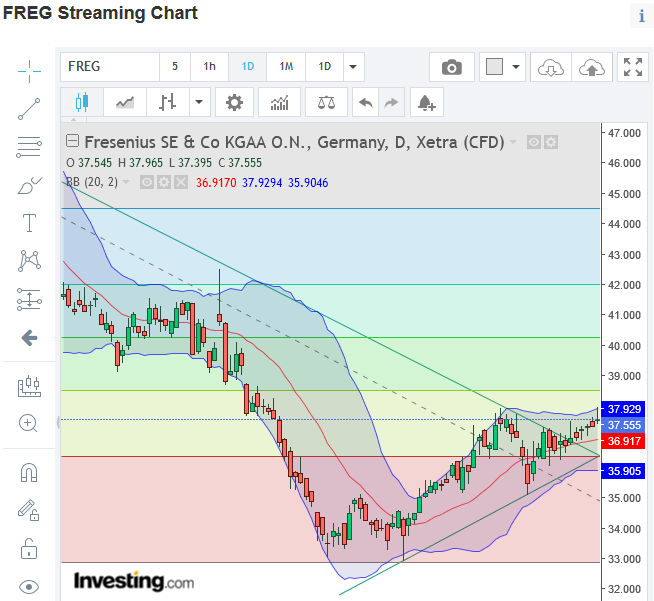Screen dimensions: 654x601
Task: Hide the BB indicator with eye icon
Action: point(147,182)
